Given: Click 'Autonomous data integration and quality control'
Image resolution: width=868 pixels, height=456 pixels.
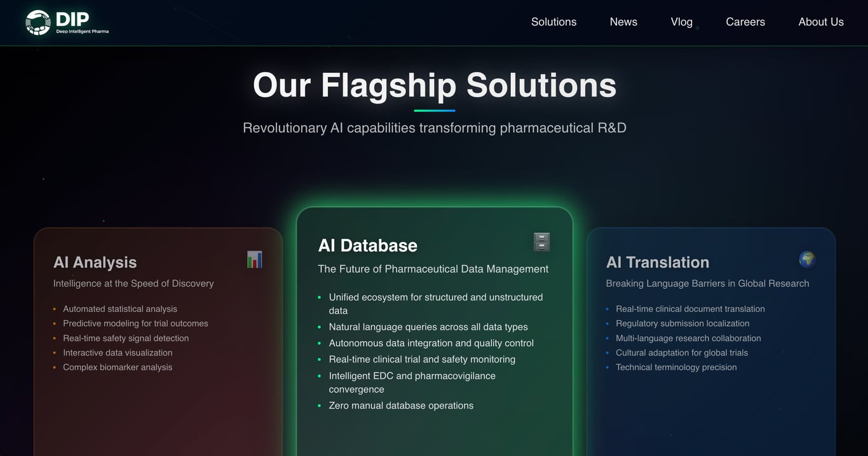Looking at the screenshot, I should coord(431,343).
